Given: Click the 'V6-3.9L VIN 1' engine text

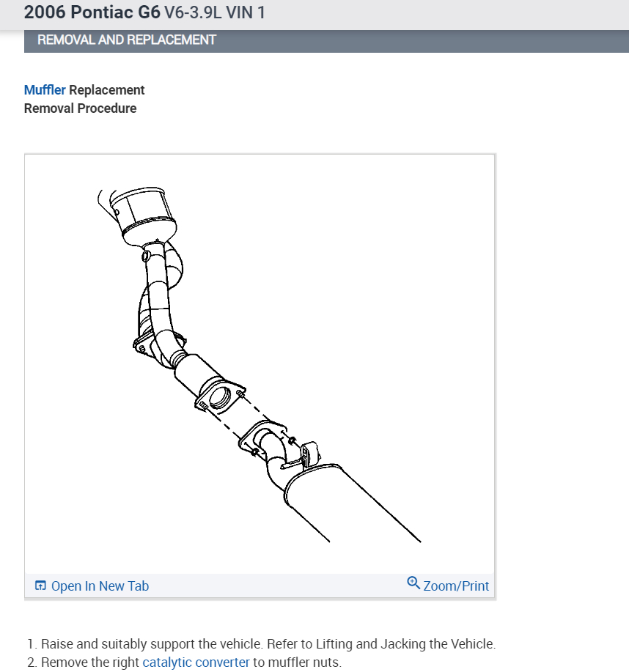Looking at the screenshot, I should tap(215, 12).
